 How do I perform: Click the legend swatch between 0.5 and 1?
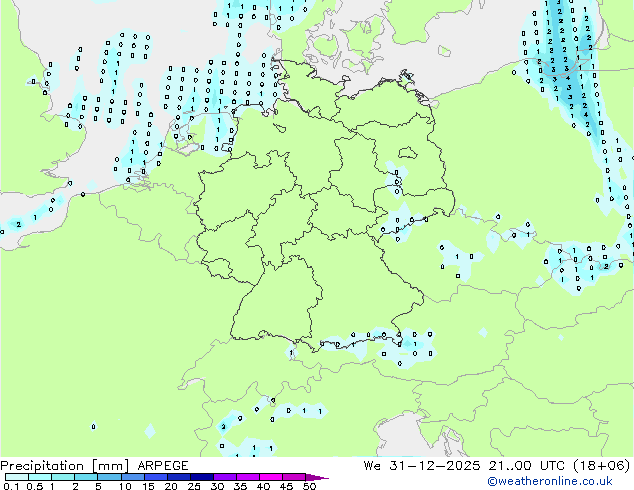(40, 477)
